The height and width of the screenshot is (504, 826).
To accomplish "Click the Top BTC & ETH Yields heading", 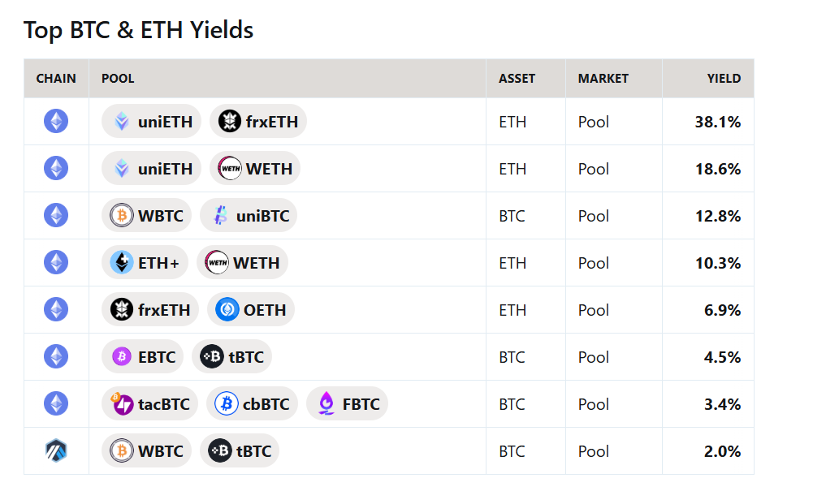I will tap(139, 30).
